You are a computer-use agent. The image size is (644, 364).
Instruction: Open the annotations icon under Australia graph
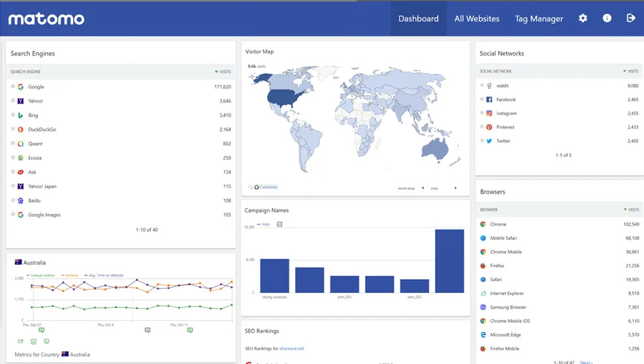[x=46, y=341]
